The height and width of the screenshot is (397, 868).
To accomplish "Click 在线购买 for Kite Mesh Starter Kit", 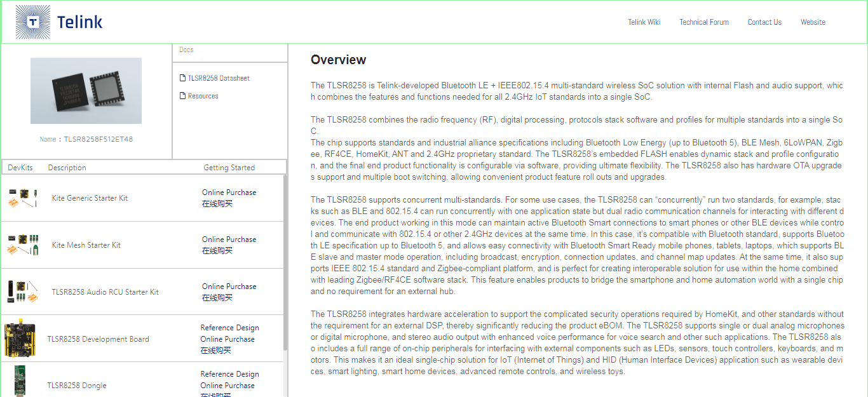I will click(217, 251).
